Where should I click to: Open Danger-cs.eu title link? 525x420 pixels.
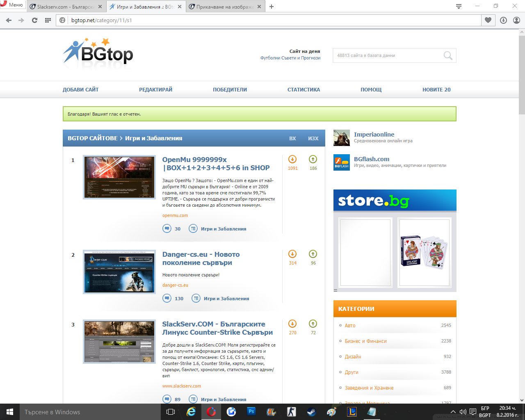(x=201, y=258)
